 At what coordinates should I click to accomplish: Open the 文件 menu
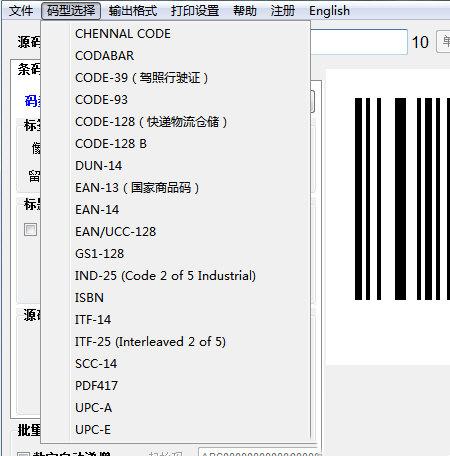tap(21, 11)
